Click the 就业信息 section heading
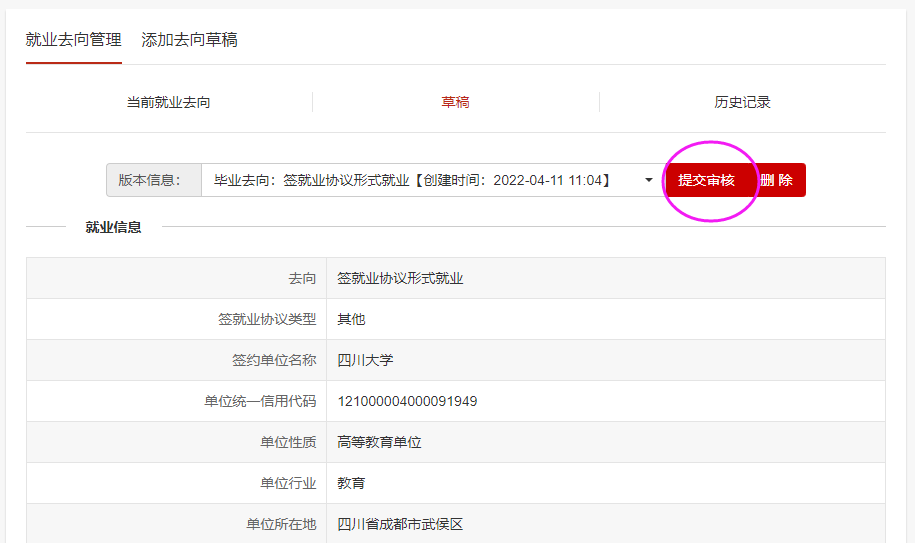 click(113, 227)
